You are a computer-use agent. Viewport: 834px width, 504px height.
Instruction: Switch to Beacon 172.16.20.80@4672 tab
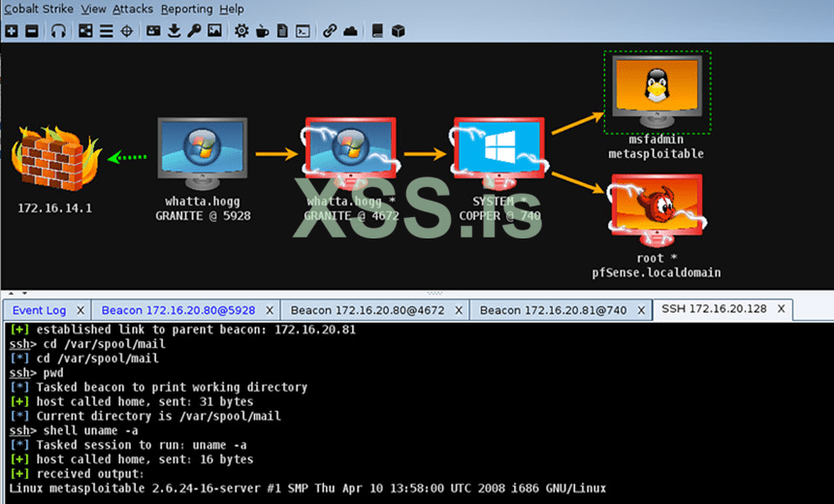pos(368,310)
